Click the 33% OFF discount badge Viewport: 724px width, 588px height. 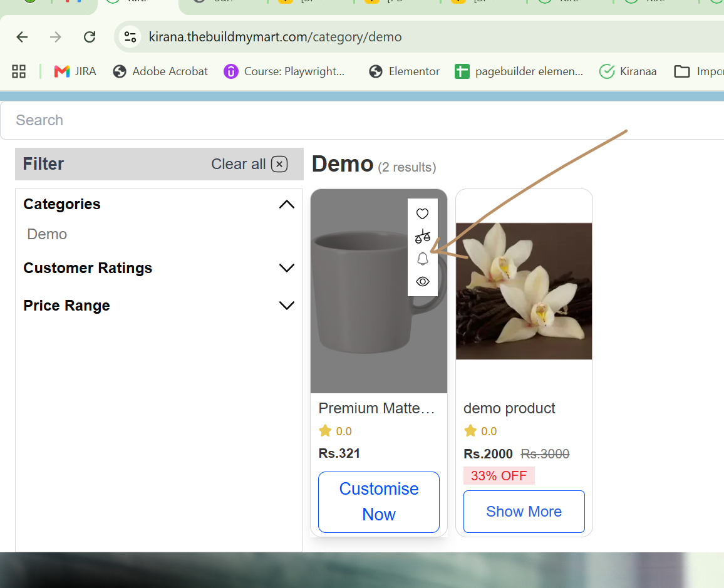[x=499, y=475]
